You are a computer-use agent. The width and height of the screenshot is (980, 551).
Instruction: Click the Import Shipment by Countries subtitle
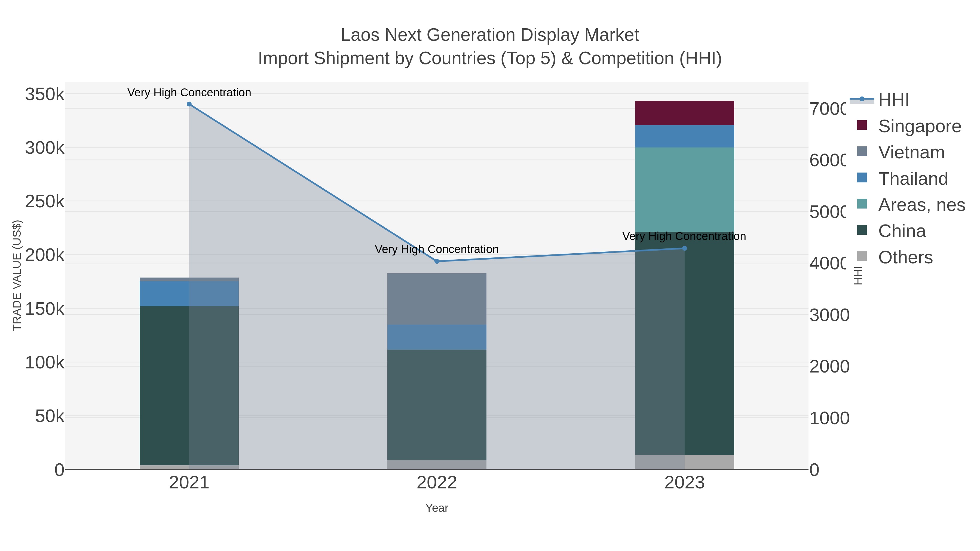tap(490, 59)
